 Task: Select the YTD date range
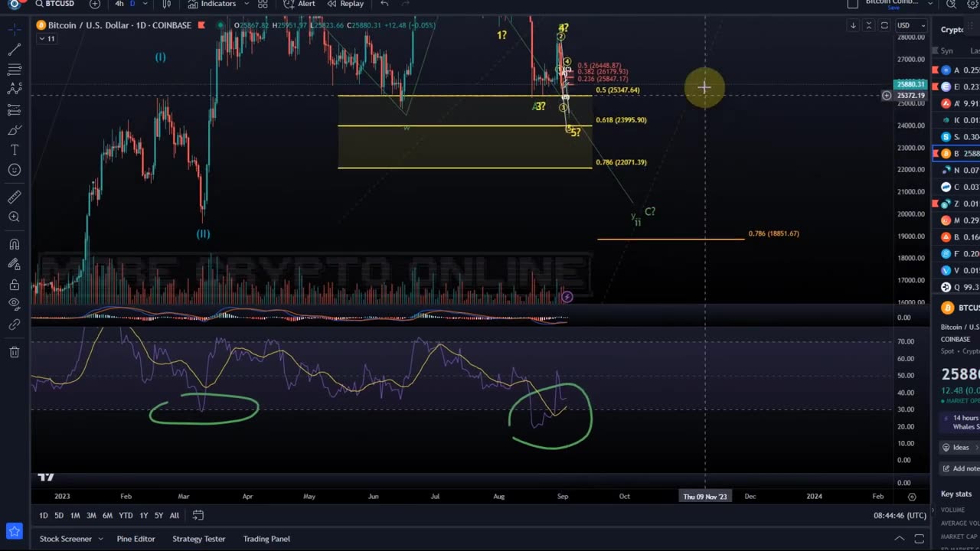[x=126, y=516]
